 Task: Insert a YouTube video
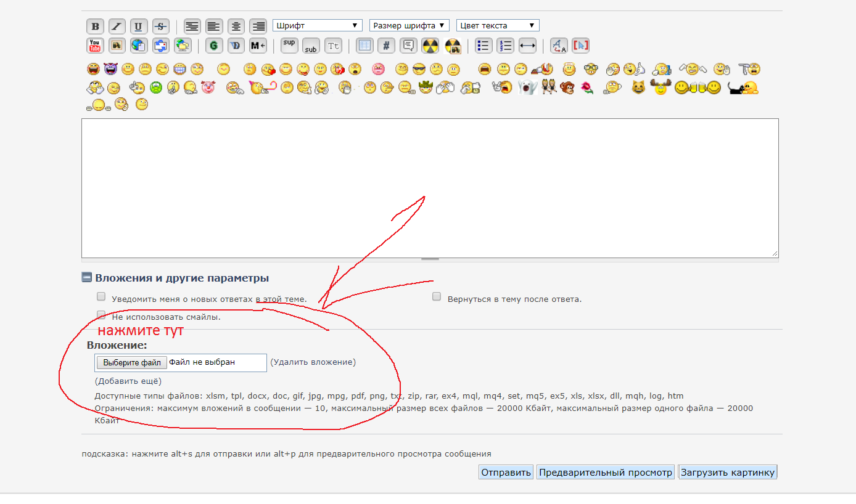pyautogui.click(x=95, y=46)
